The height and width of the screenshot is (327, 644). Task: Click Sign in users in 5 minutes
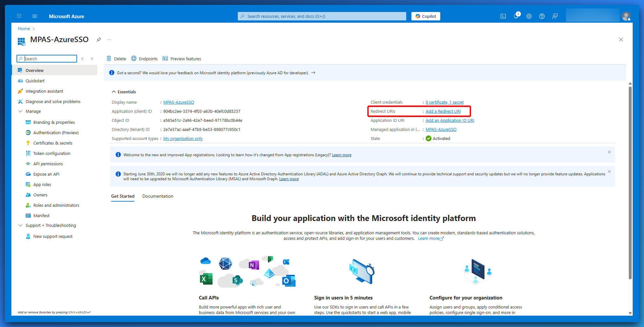[x=343, y=298]
